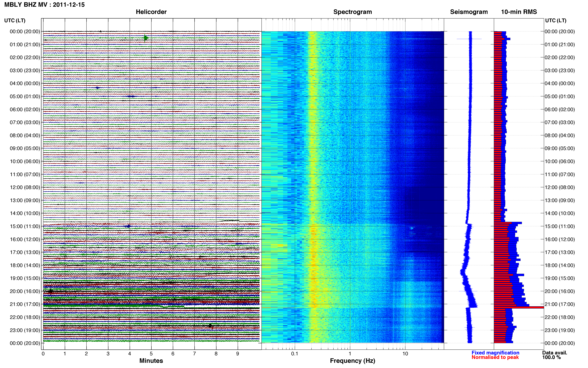Click the '0.1' frequency tick label
Viewport: 588px width, 368px height.
(x=295, y=354)
